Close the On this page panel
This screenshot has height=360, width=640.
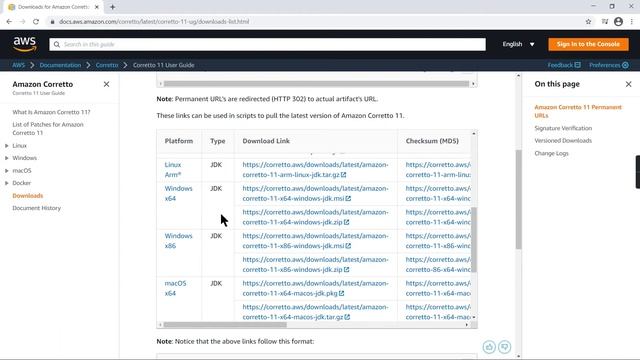point(629,84)
